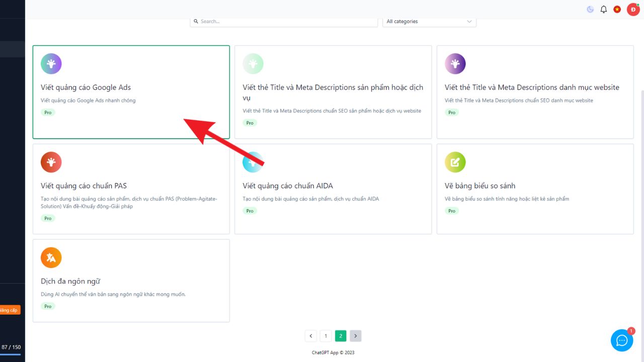This screenshot has width=644, height=362.
Task: Click description 'Viết quảng cáo Google Ads nhanh chóng'
Action: (x=88, y=101)
